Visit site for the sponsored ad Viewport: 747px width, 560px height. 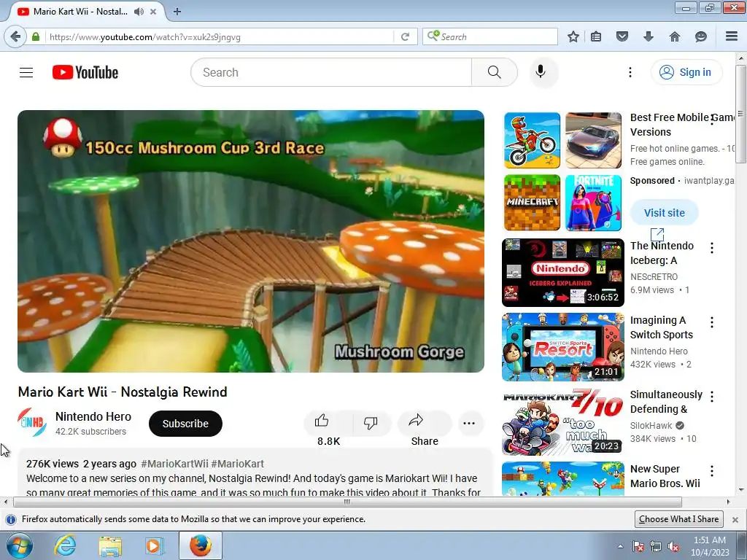(x=664, y=213)
